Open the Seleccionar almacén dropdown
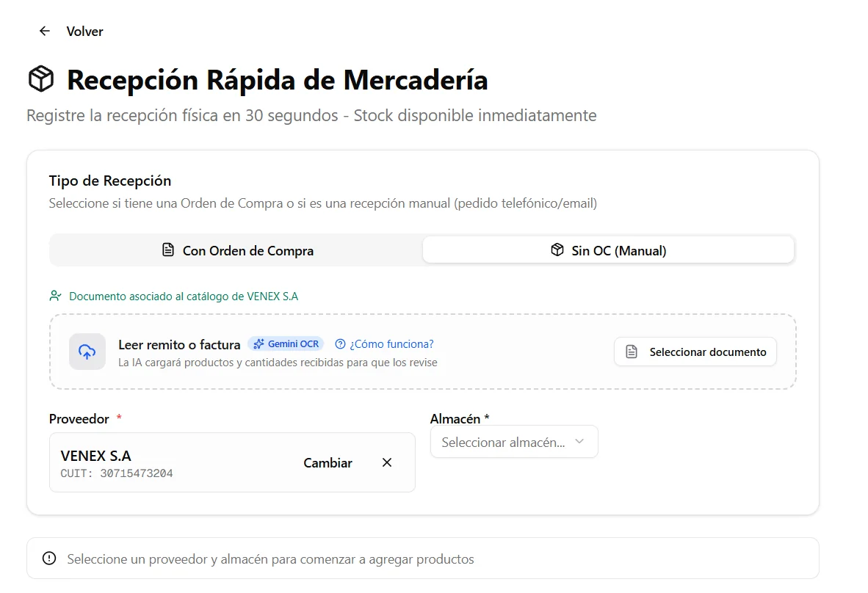 point(514,442)
